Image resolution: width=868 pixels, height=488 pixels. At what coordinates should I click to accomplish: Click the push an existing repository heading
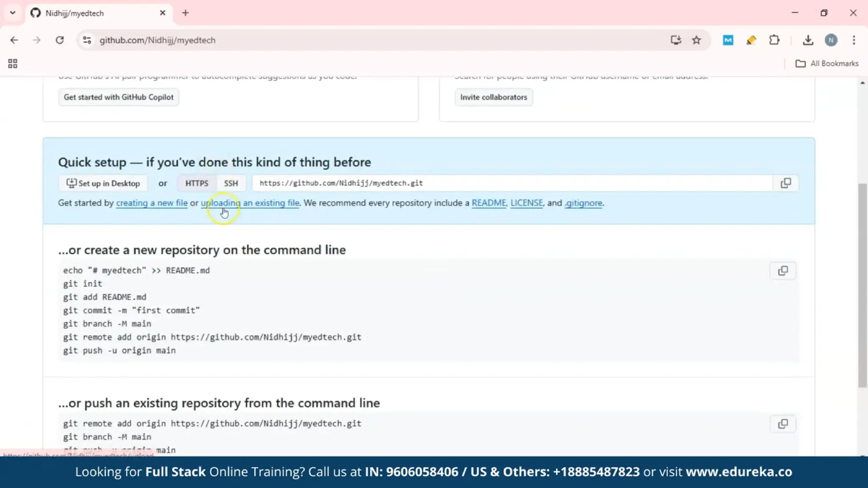point(219,403)
